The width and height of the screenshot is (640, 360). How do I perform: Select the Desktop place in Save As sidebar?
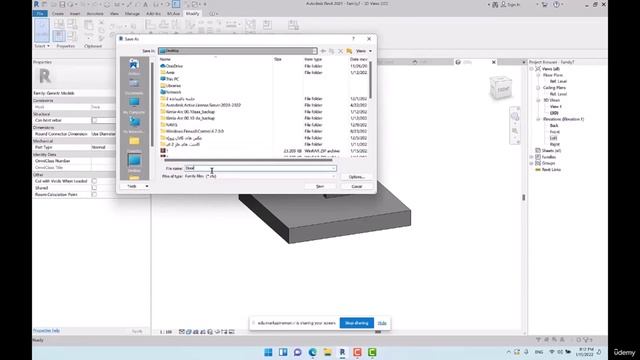pos(134,162)
